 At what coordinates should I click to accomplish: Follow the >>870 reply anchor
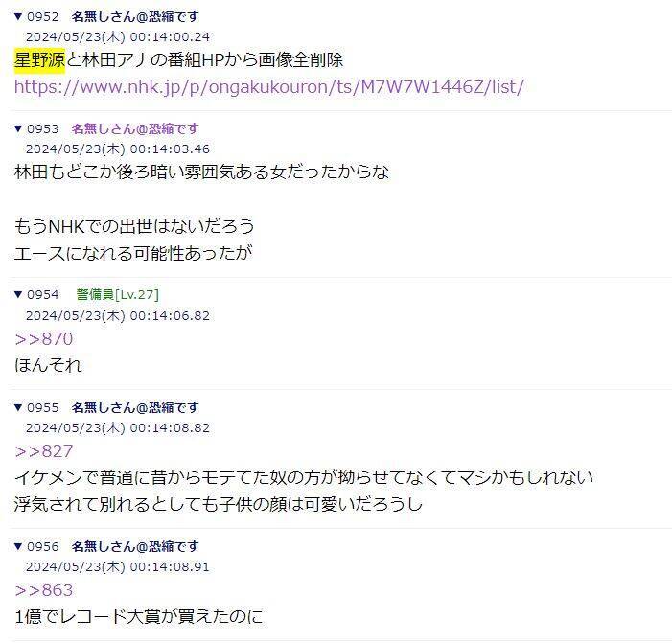click(44, 339)
